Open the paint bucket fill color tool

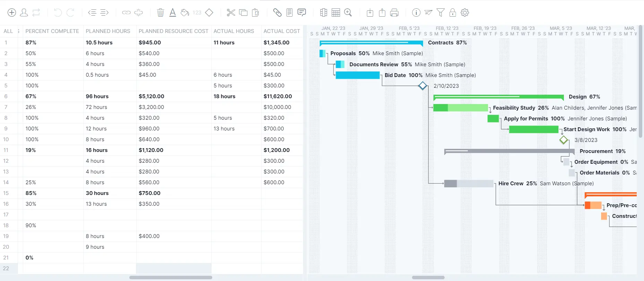[x=185, y=13]
